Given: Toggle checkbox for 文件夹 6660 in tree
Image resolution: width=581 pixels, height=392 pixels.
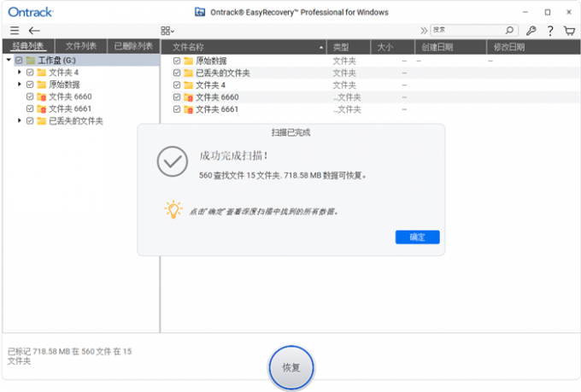Looking at the screenshot, I should pyautogui.click(x=30, y=97).
